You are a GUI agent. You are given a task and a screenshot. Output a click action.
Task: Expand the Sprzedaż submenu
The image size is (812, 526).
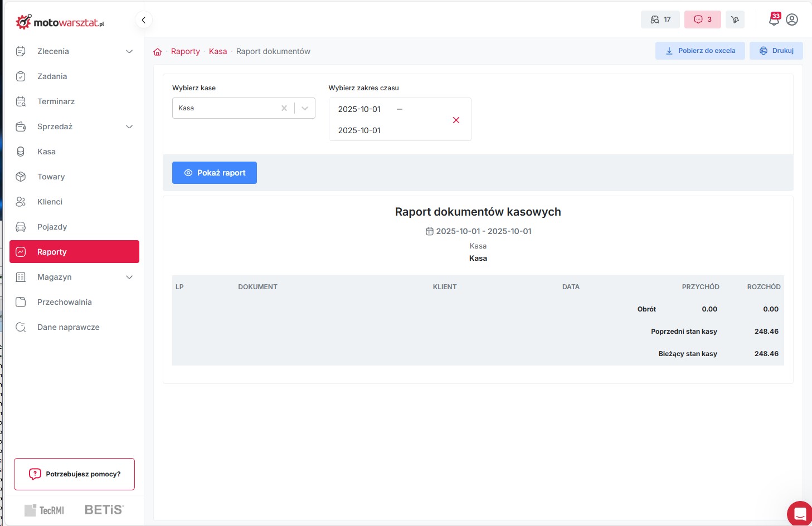(x=129, y=126)
